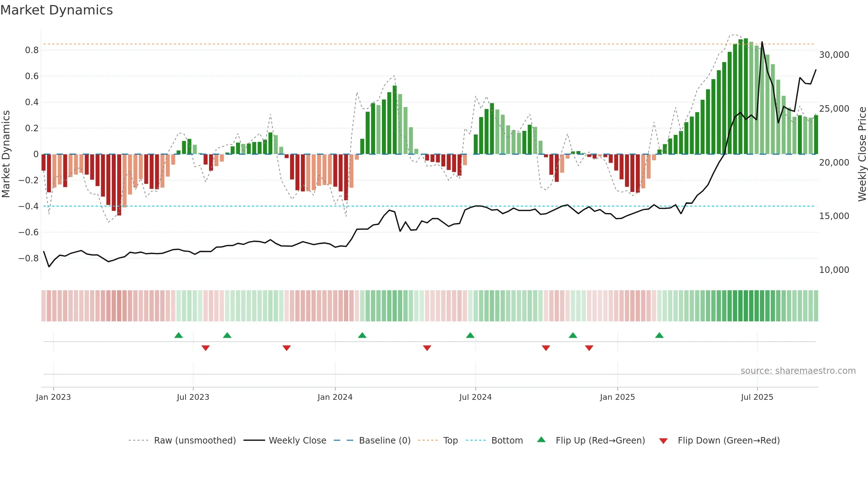Click the red flip-down triangle after Jul 2023
868x488 pixels.
coord(206,348)
